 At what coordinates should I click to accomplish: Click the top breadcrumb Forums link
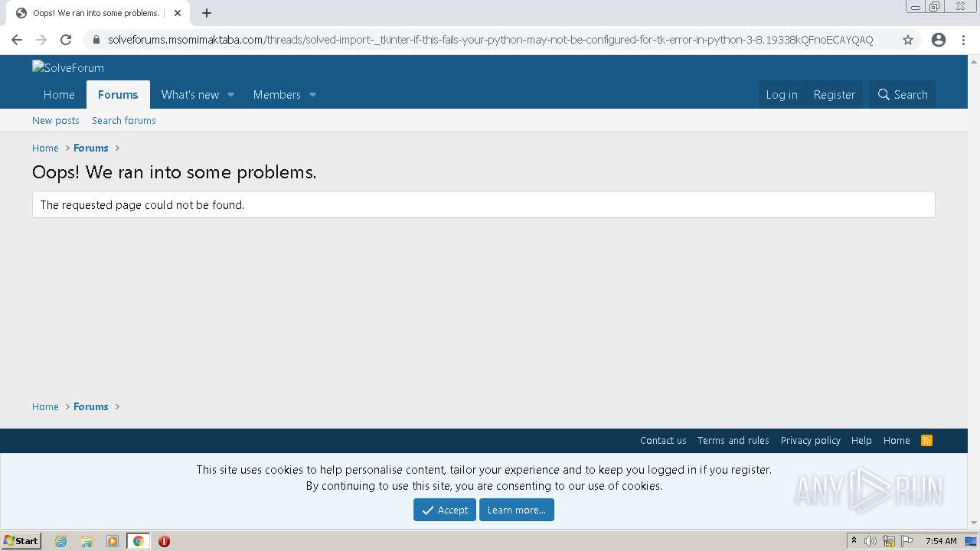(91, 148)
